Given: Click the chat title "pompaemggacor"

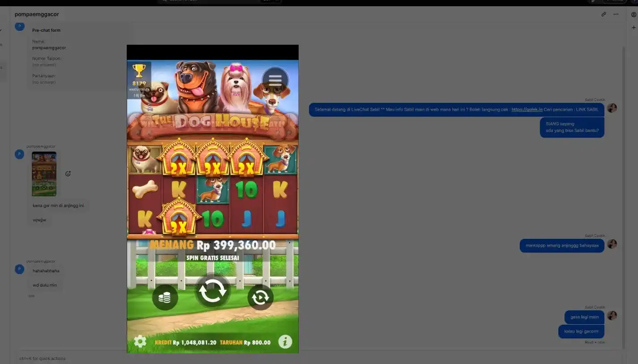Looking at the screenshot, I should [37, 14].
